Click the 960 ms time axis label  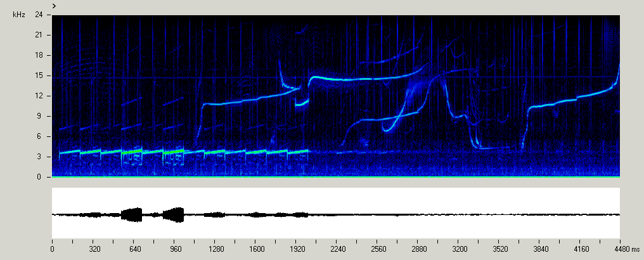(x=176, y=249)
